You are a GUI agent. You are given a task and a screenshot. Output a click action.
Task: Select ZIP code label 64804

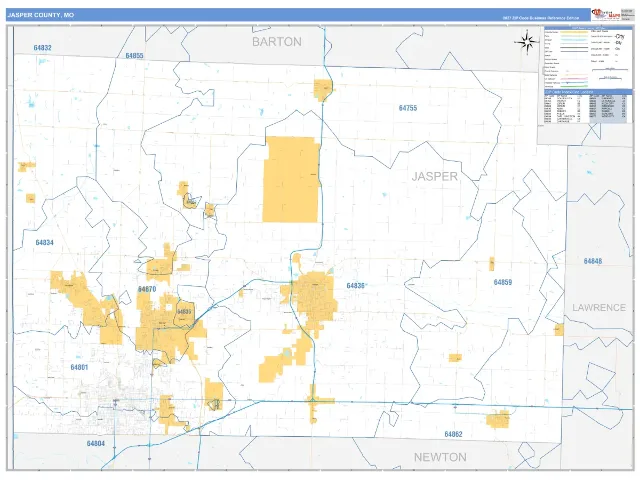pyautogui.click(x=96, y=443)
